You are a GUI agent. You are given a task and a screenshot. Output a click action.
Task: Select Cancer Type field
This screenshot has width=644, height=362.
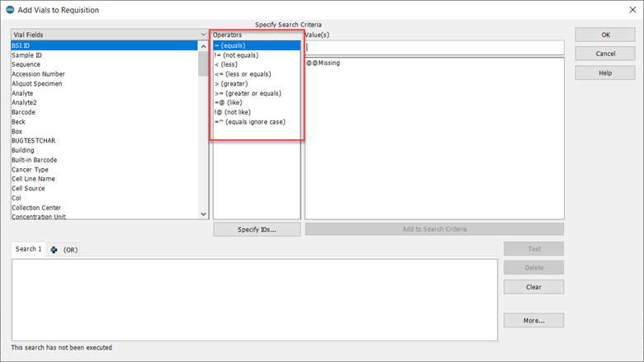point(104,169)
